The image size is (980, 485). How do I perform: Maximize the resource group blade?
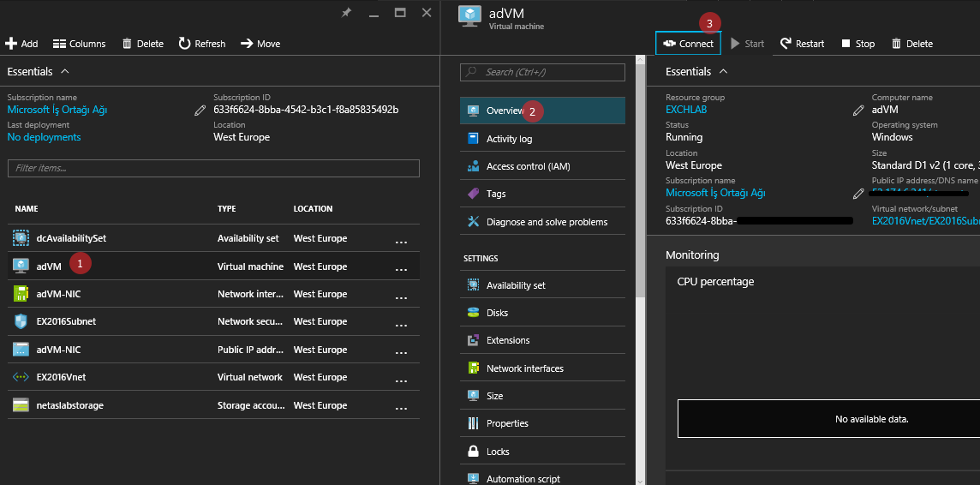(x=401, y=13)
